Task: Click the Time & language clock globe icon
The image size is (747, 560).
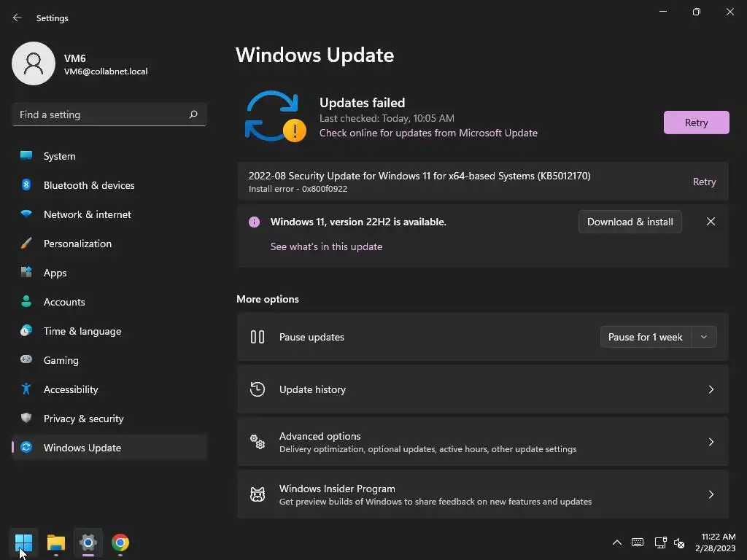Action: 26,330
